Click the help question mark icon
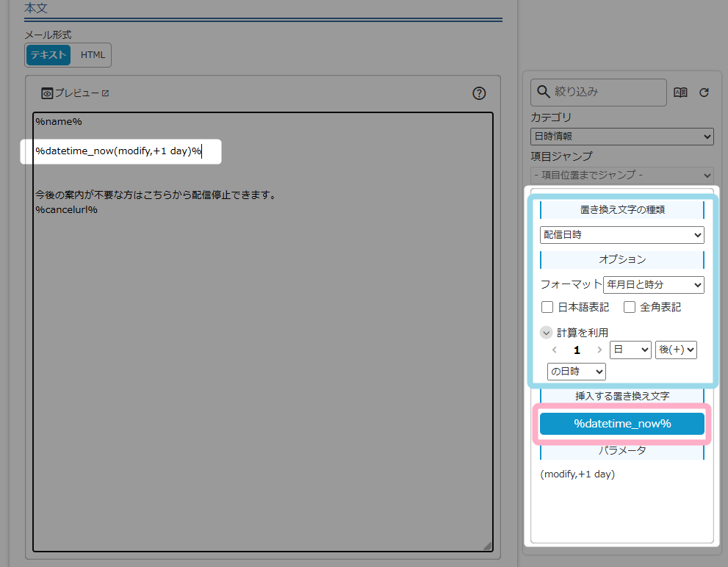 (x=479, y=93)
